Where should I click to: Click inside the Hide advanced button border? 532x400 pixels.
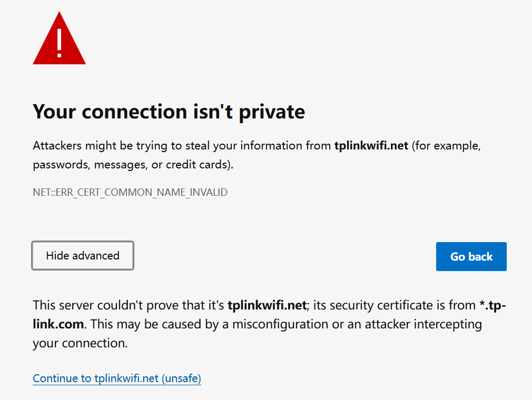pyautogui.click(x=82, y=255)
